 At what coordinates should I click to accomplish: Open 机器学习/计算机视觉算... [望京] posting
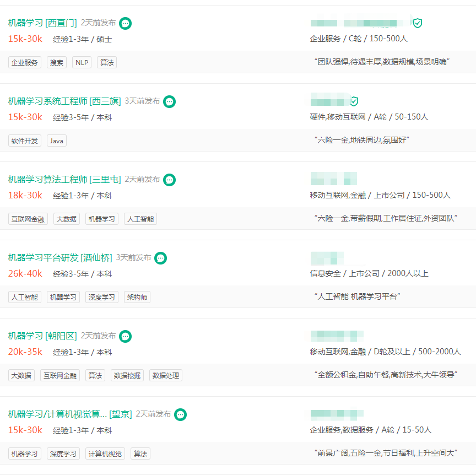[70, 414]
